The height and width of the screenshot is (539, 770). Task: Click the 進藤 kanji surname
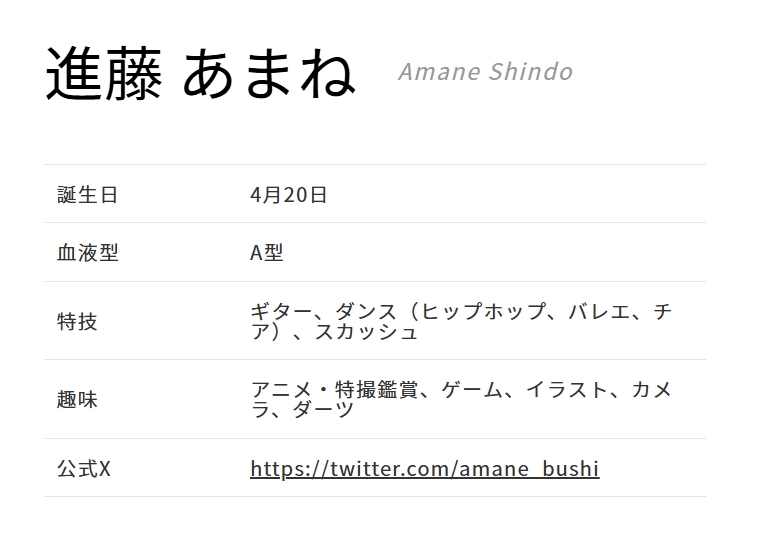(104, 74)
